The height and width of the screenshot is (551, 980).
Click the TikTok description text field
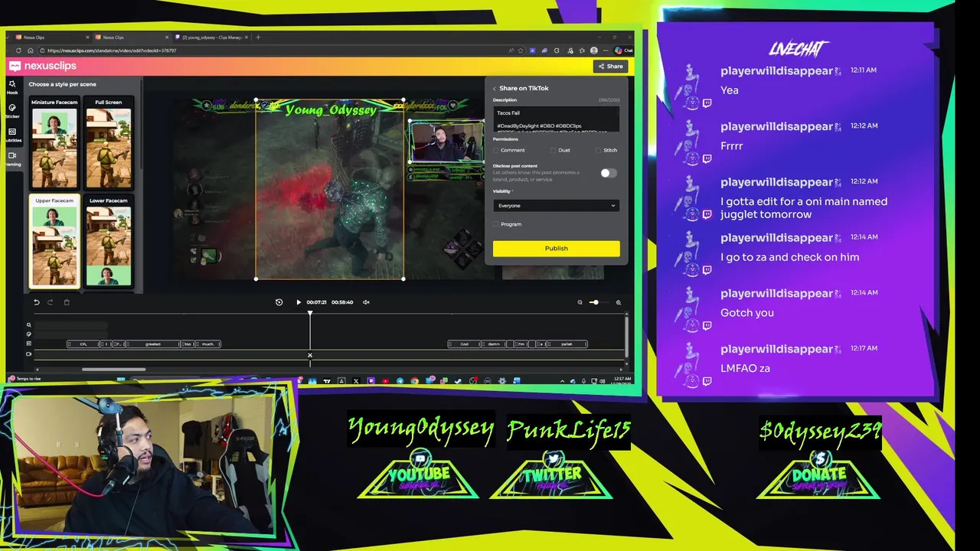(x=556, y=119)
